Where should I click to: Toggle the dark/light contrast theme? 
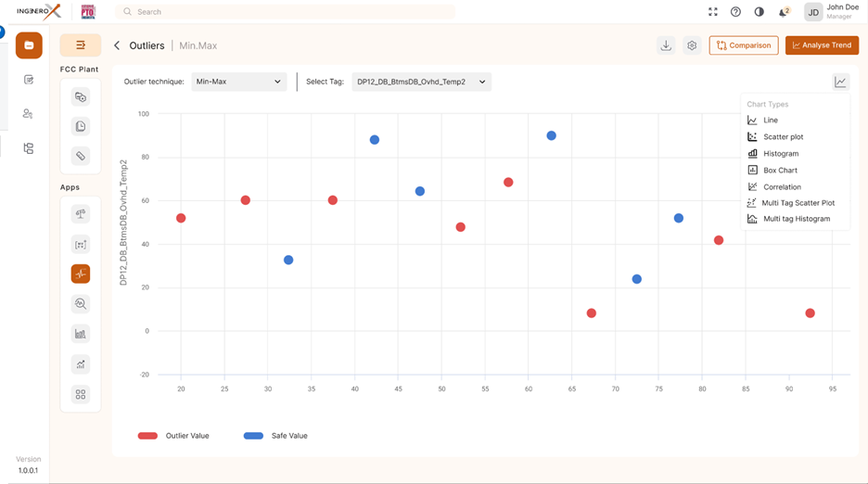click(759, 12)
